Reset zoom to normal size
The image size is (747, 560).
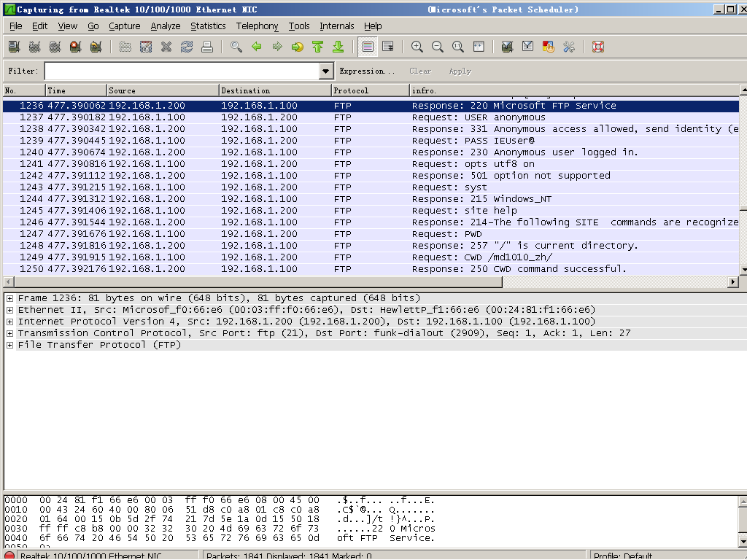click(x=458, y=47)
